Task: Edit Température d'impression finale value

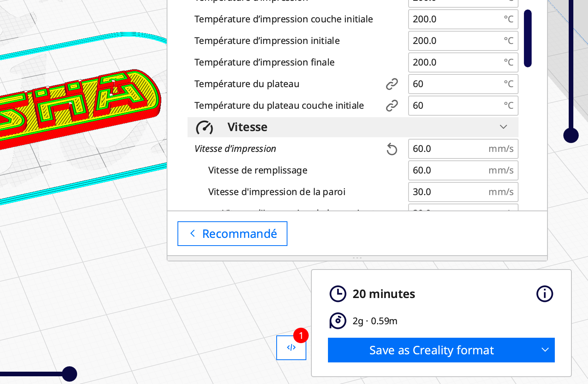Action: click(x=463, y=62)
